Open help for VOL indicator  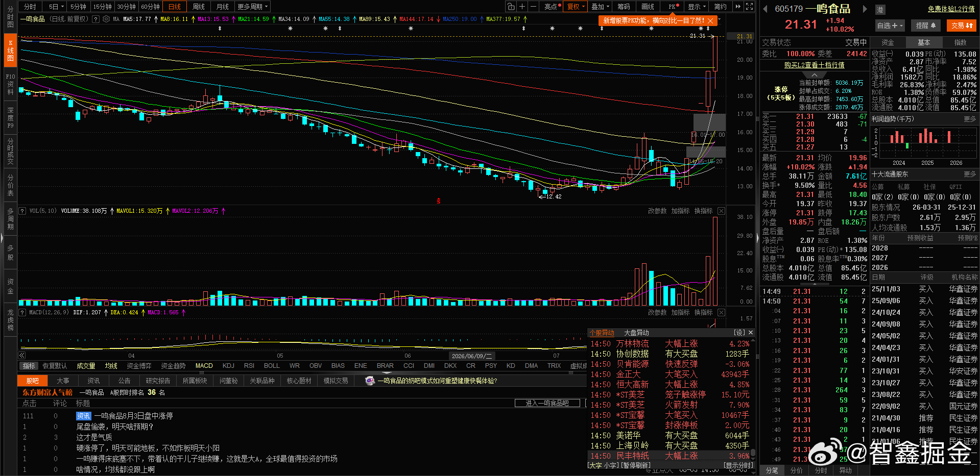pos(22,211)
